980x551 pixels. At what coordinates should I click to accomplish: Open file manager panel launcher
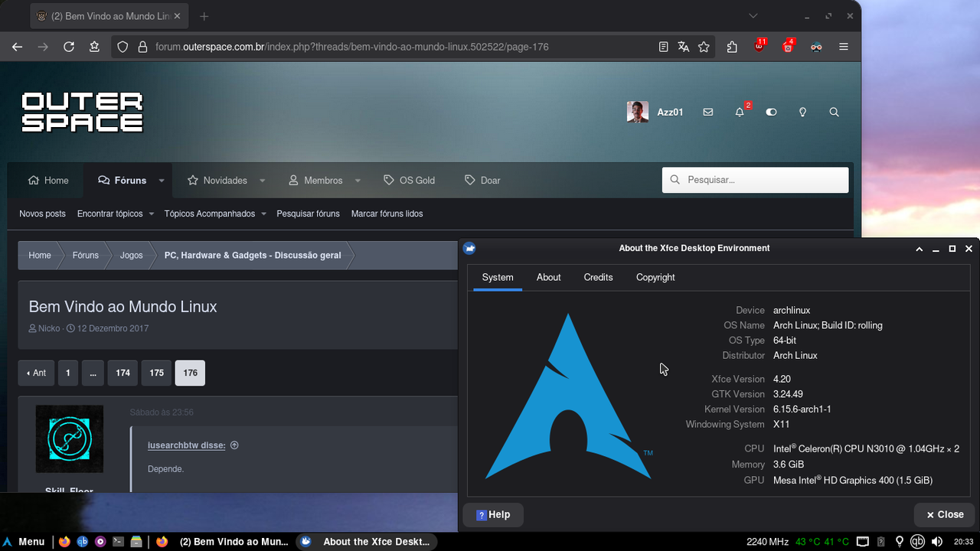coord(136,542)
